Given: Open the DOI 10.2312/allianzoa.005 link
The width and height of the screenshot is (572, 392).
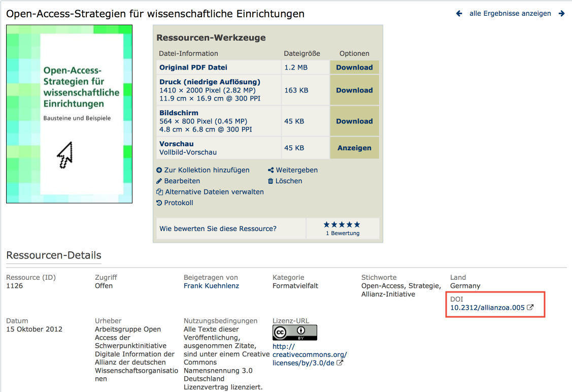Looking at the screenshot, I should [487, 308].
